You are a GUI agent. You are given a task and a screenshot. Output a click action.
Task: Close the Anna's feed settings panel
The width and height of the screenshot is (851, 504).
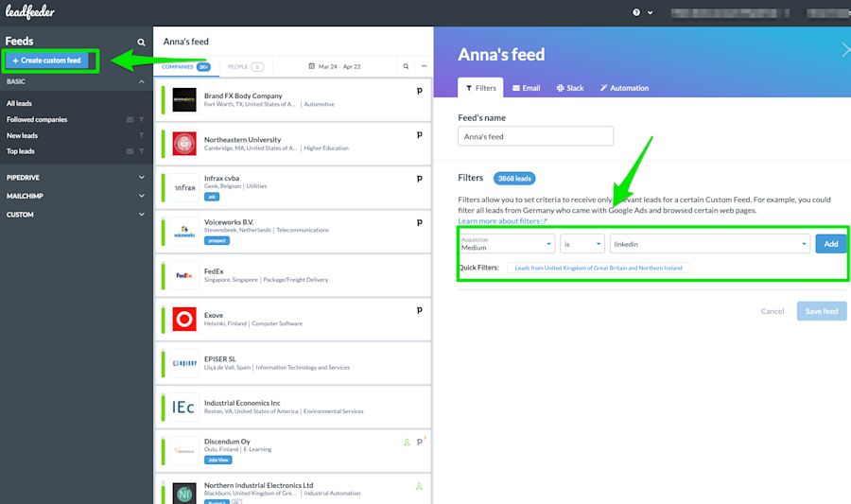click(845, 50)
